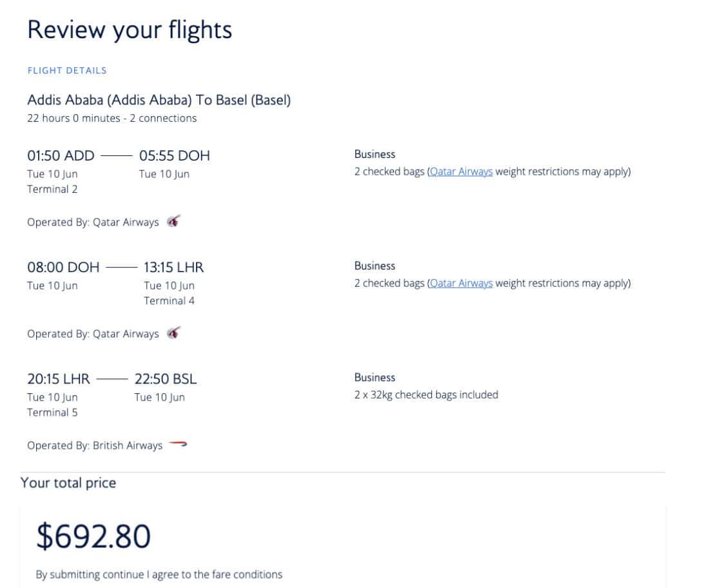
Task: Click the British Airways ribbon logo
Action: tap(178, 444)
